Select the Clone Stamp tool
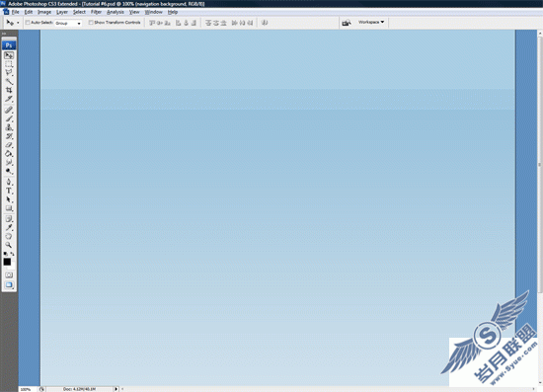Viewport: 543px width, 392px height. (x=9, y=127)
